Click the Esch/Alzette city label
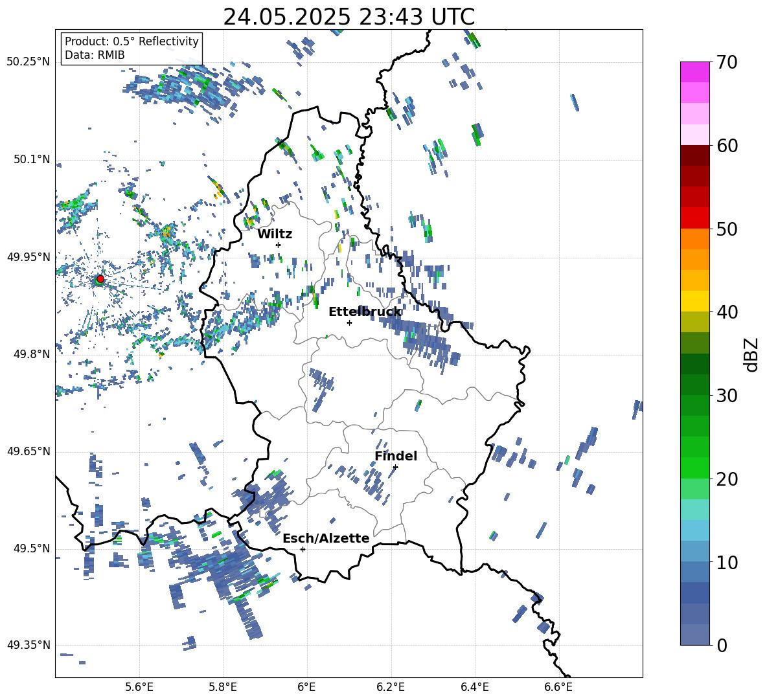 click(326, 538)
